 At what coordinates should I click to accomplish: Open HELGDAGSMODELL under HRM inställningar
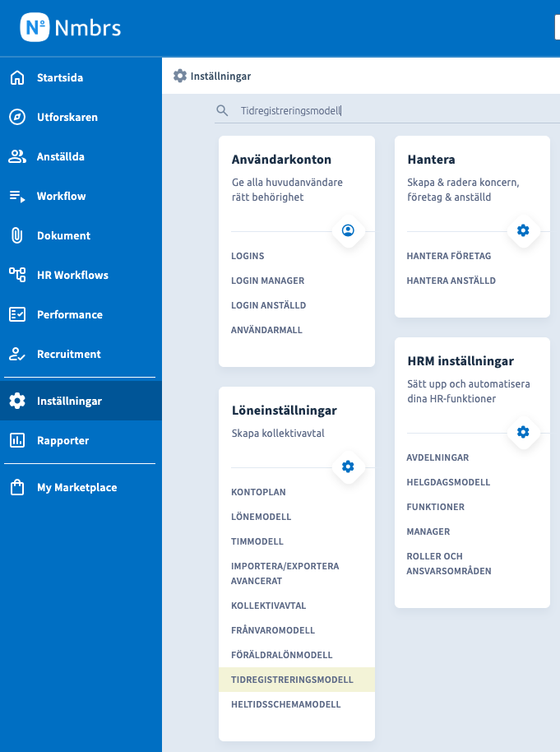pos(448,482)
